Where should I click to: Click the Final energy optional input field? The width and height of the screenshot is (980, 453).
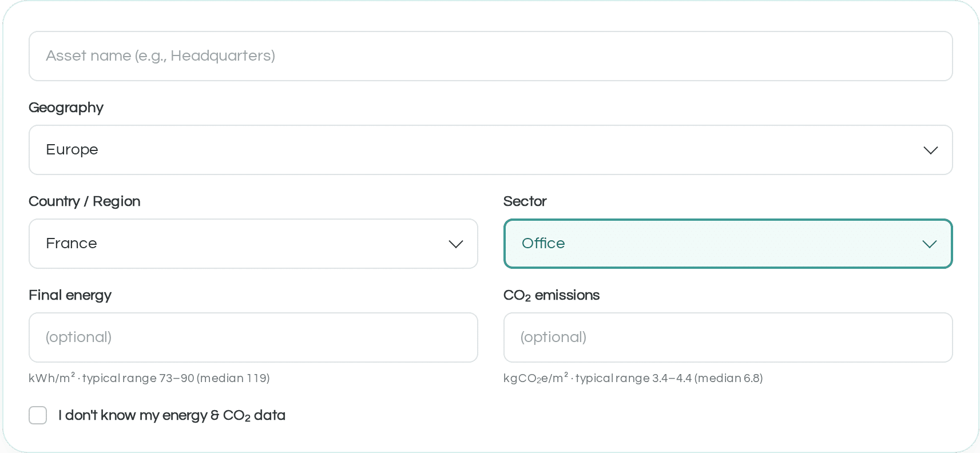tap(253, 337)
